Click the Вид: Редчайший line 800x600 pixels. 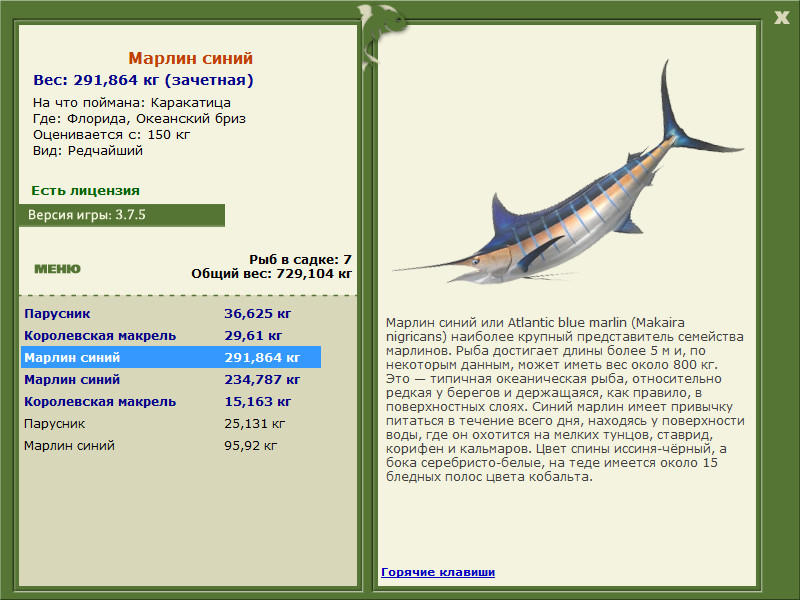click(88, 151)
